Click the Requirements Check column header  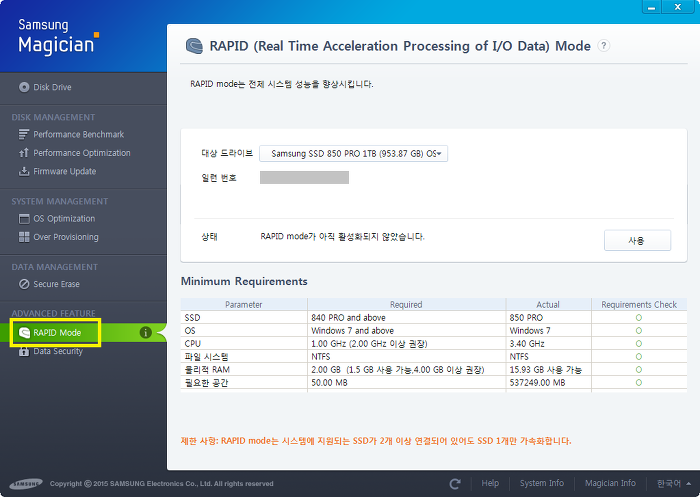tap(639, 305)
